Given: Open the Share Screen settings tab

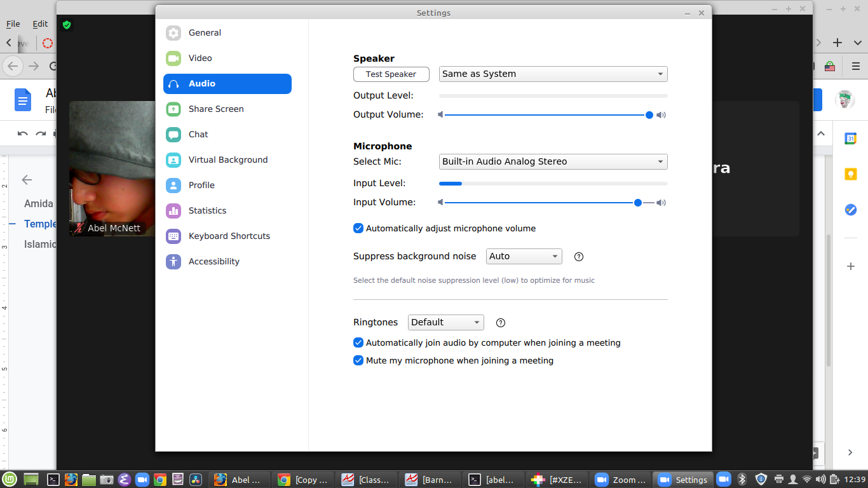Looking at the screenshot, I should click(227, 109).
